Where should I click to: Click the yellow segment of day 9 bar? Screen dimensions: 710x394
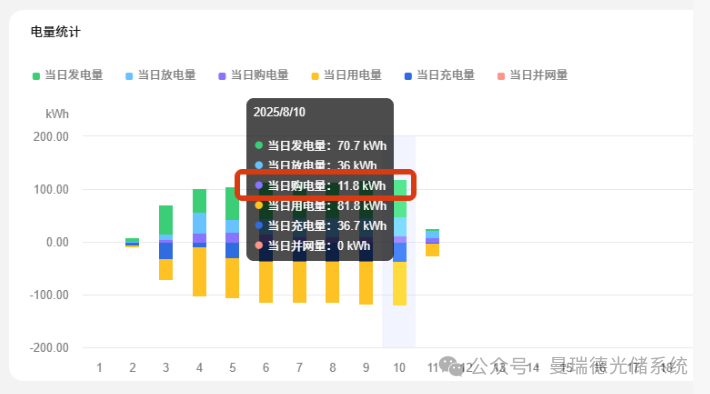366,283
